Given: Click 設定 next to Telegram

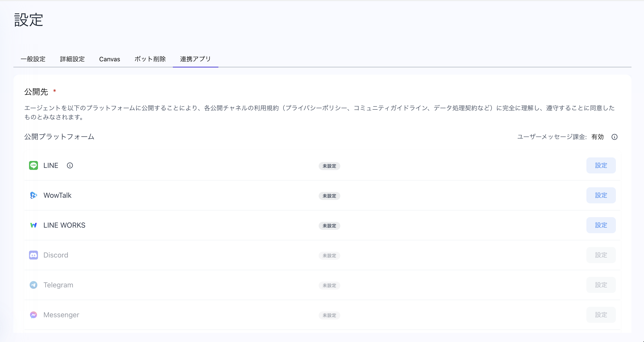Looking at the screenshot, I should pos(601,285).
